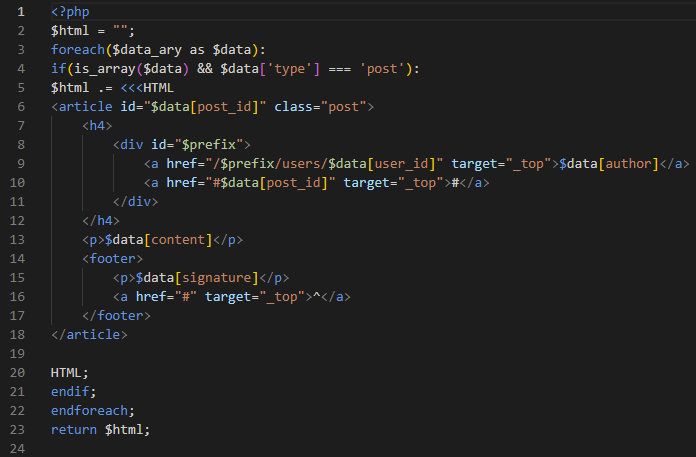This screenshot has height=457, width=696.
Task: Click the id="$prefix" attribute of div
Action: tap(198, 145)
